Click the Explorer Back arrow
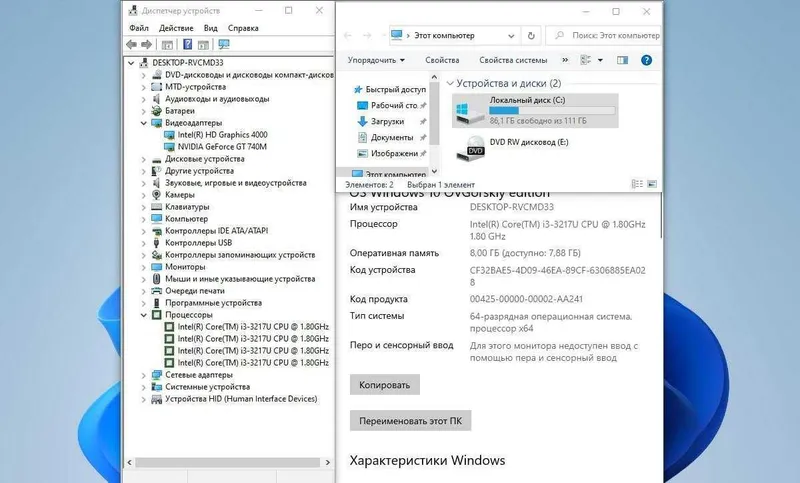 pyautogui.click(x=348, y=36)
